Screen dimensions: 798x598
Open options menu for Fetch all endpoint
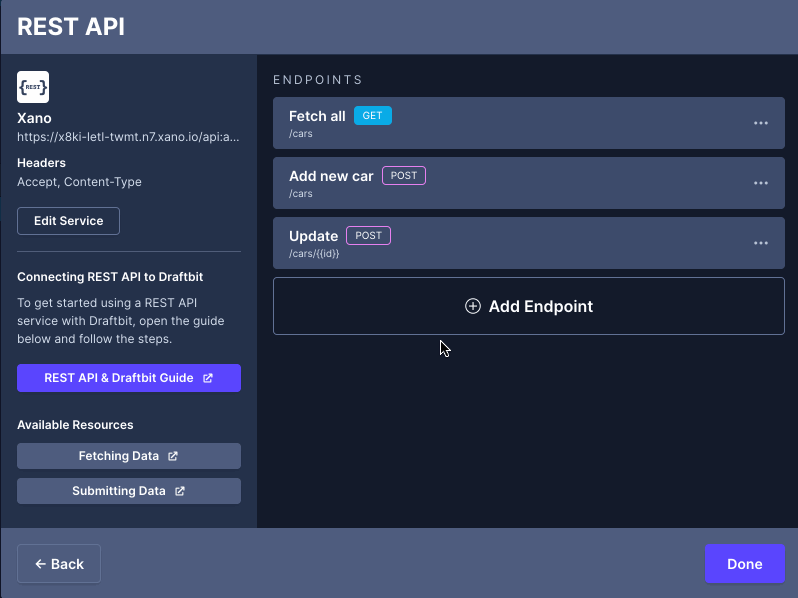[x=760, y=123]
